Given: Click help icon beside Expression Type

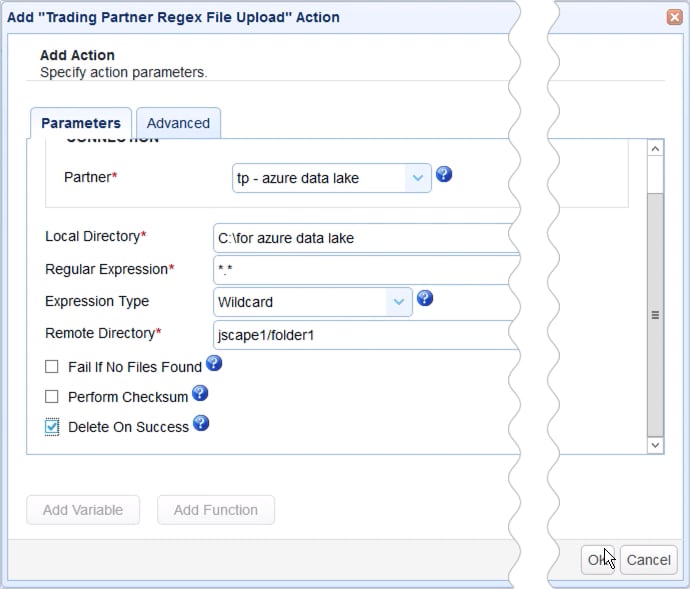Looking at the screenshot, I should 425,298.
